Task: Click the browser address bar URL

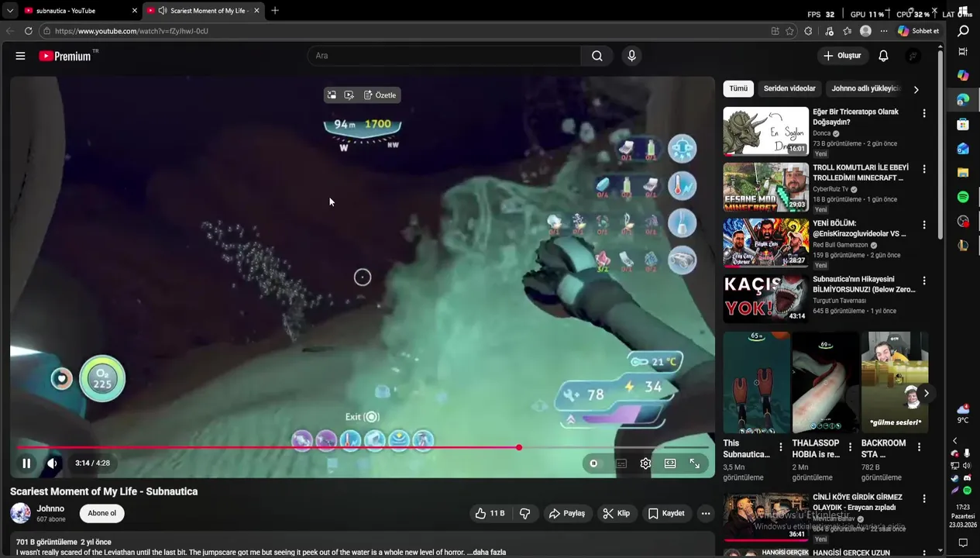Action: (x=132, y=31)
